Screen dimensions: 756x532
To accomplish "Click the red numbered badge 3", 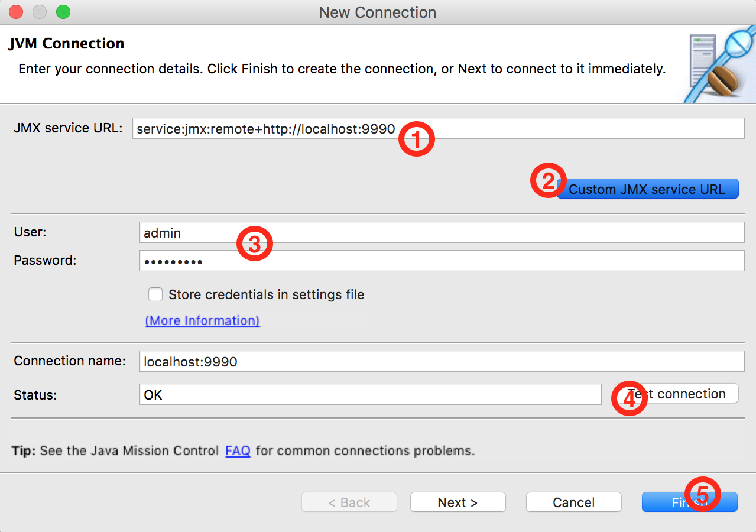I will pyautogui.click(x=255, y=243).
